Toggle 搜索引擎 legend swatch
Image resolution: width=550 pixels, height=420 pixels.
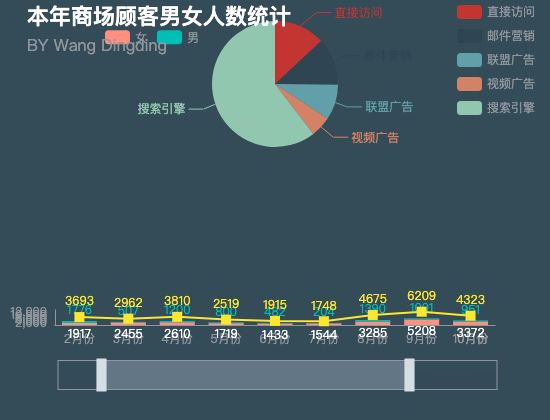pos(469,108)
